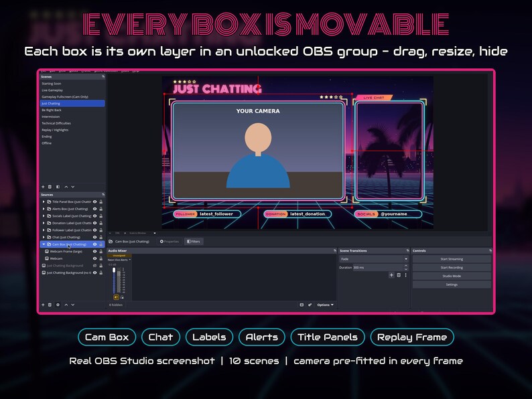Click the YOUR CAMERA preview box

click(x=258, y=151)
